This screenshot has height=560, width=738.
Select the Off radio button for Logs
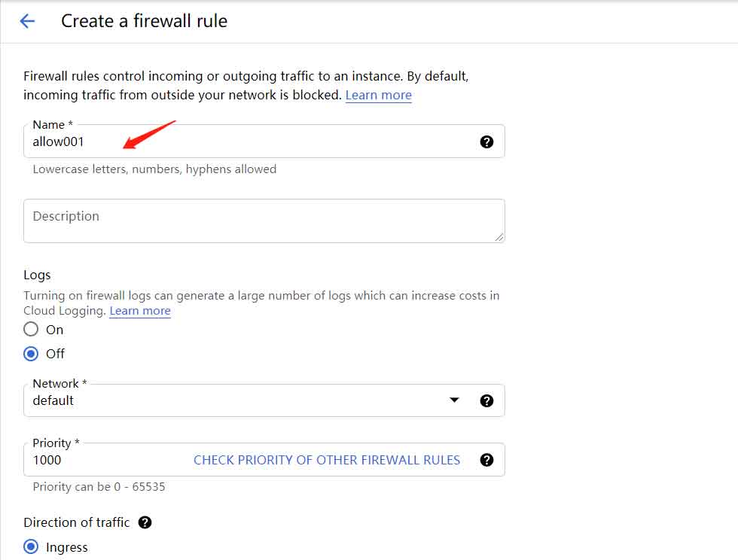pyautogui.click(x=31, y=354)
